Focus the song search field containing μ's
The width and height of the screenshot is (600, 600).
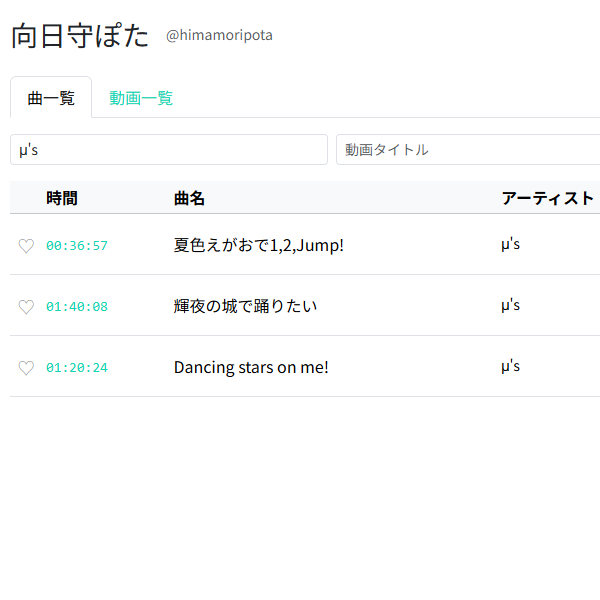click(169, 150)
